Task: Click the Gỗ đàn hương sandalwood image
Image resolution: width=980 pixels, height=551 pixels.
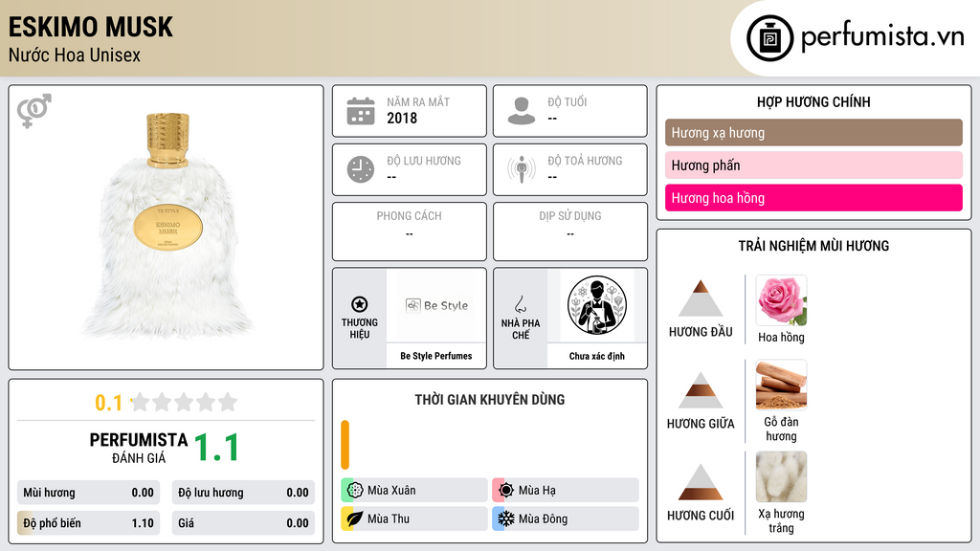Action: coord(781,385)
